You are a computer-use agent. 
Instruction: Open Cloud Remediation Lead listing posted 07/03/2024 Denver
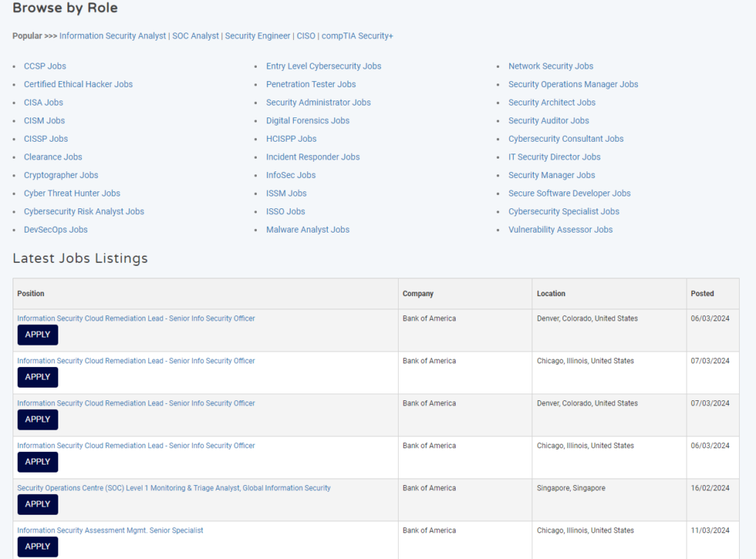136,403
